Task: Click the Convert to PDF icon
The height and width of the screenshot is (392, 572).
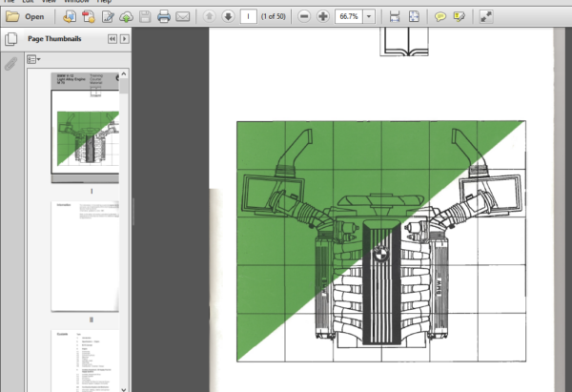Action: pos(89,16)
